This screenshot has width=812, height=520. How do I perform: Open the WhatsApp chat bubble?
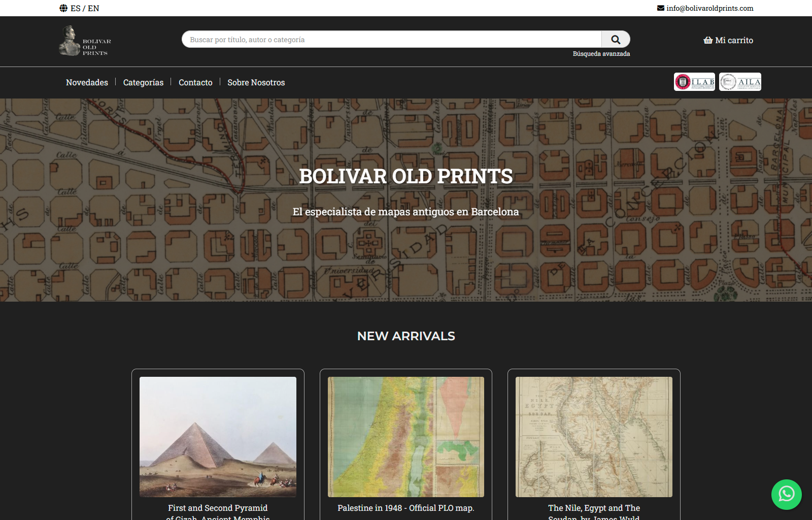[786, 494]
